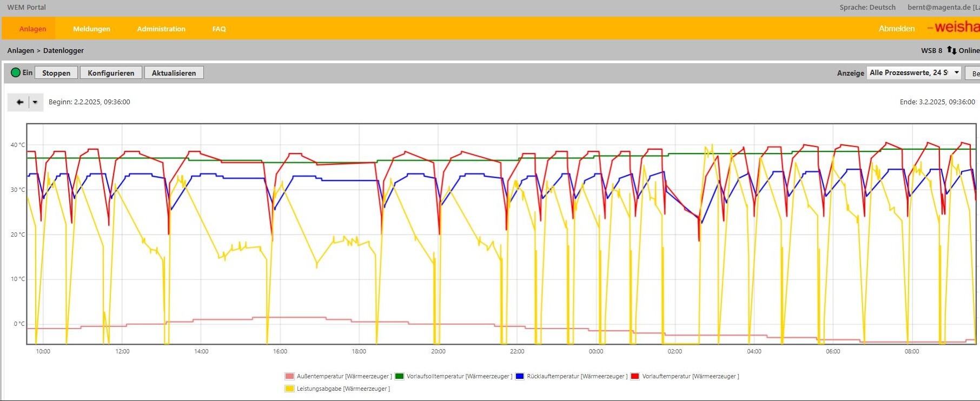The height and width of the screenshot is (401, 980).
Task: Open the Anzeige Alle Prozesswerte dropdown
Action: (914, 72)
